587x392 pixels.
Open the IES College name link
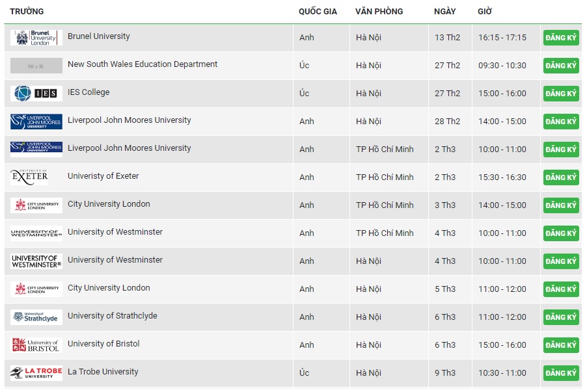coord(89,92)
